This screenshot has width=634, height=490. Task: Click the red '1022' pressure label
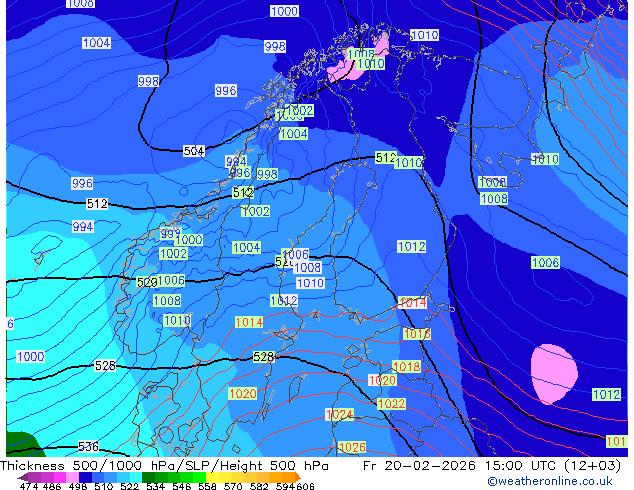(x=391, y=403)
